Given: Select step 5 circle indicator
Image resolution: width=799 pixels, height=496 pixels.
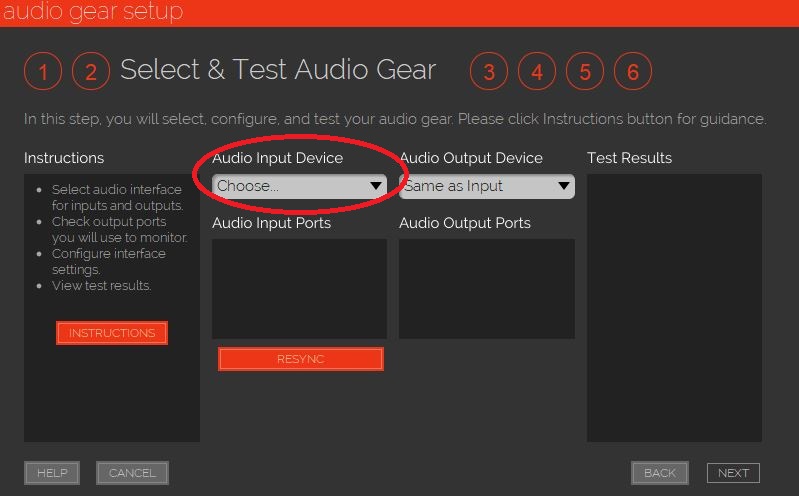Looking at the screenshot, I should [x=585, y=72].
